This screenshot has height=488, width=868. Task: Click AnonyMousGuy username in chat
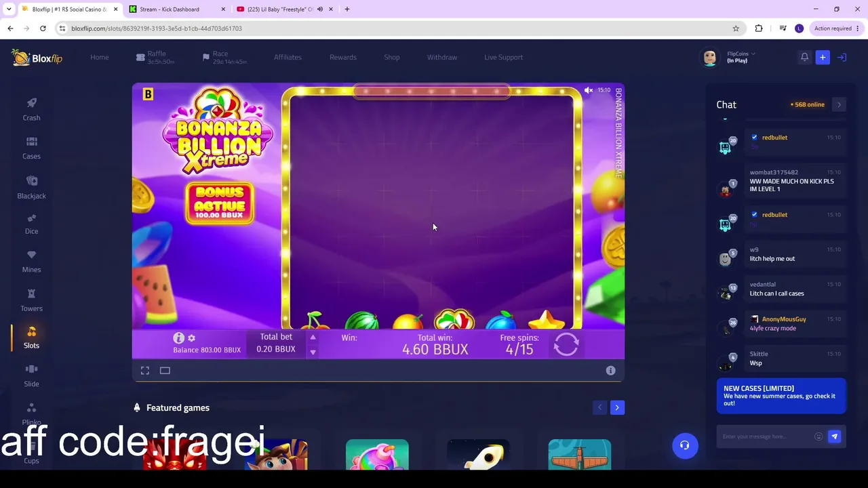(784, 319)
